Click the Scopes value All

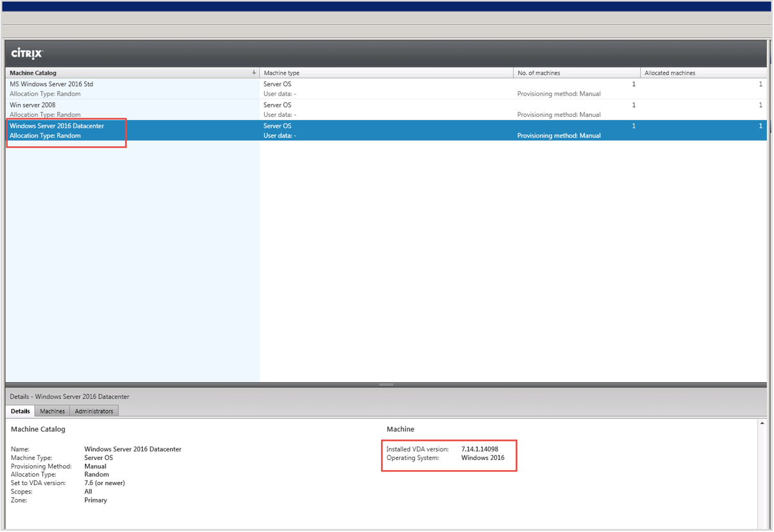click(x=88, y=492)
